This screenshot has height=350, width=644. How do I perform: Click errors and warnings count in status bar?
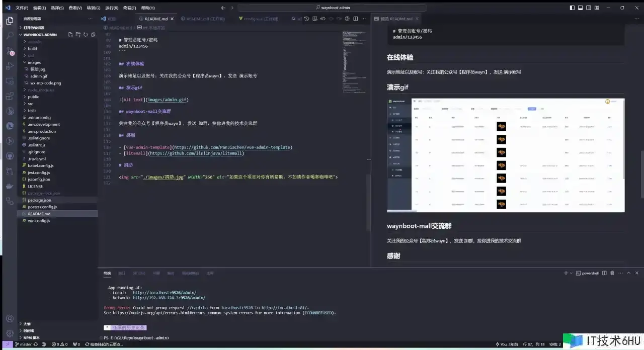point(59,344)
